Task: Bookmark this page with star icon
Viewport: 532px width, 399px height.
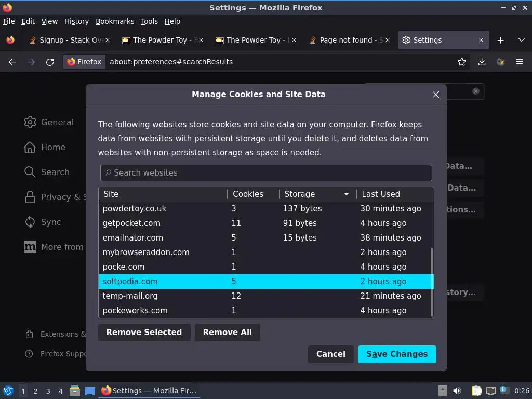Action: click(462, 62)
